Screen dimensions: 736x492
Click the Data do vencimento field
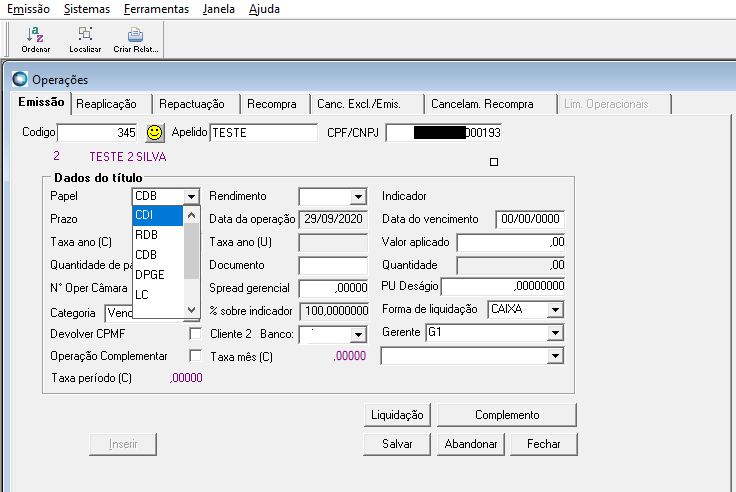530,219
